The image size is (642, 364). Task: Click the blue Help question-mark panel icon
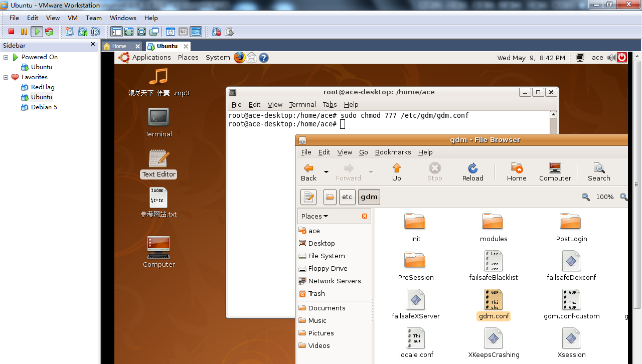(264, 58)
